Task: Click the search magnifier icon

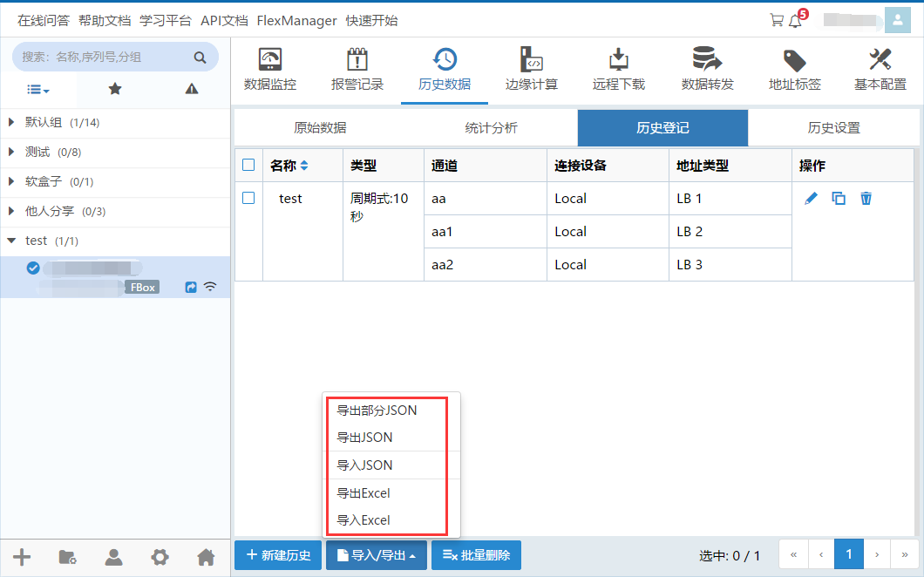Action: click(200, 58)
